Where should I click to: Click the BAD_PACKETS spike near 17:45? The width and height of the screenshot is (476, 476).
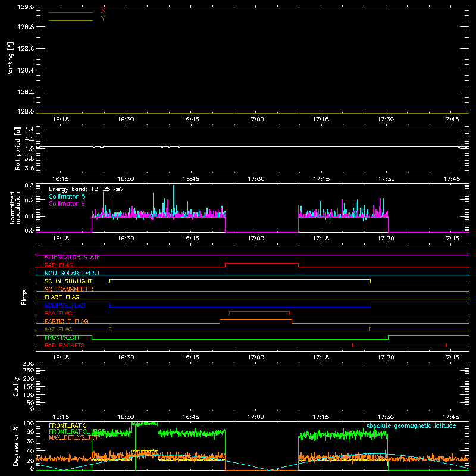pos(446,345)
